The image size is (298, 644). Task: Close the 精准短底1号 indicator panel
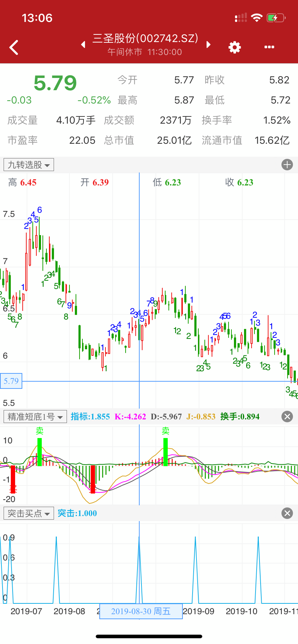tap(287, 417)
